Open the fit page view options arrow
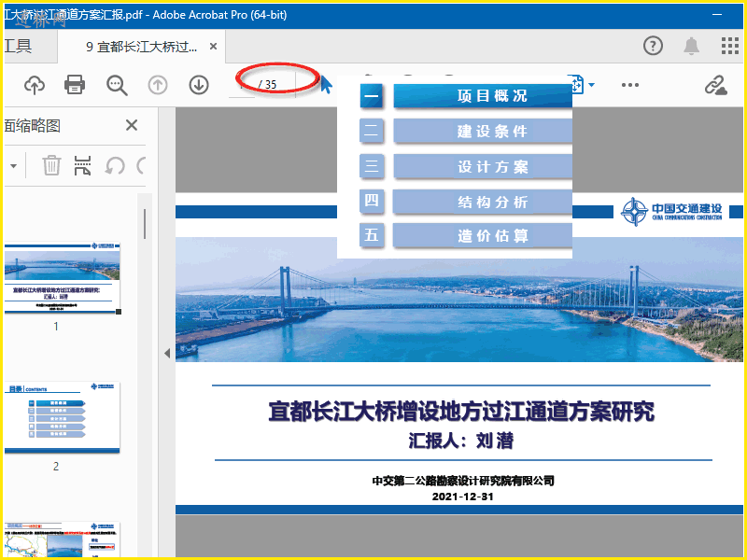Viewport: 747px width, 560px height. tap(591, 85)
